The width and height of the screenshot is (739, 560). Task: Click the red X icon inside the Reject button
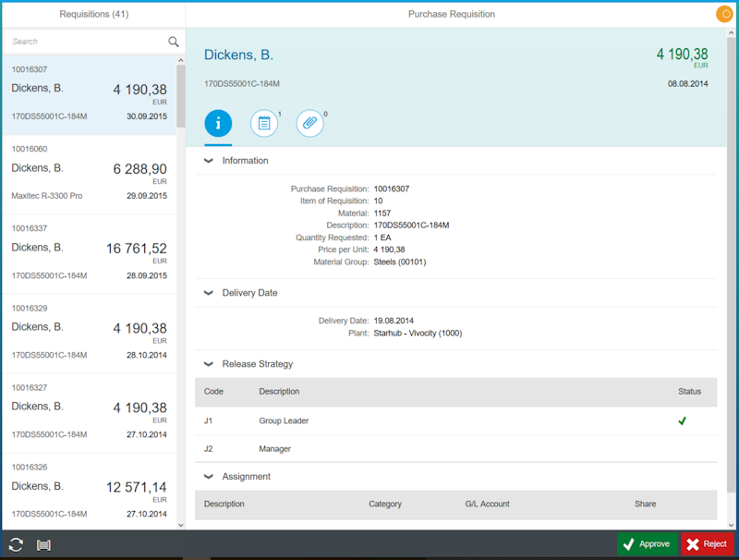(x=694, y=543)
